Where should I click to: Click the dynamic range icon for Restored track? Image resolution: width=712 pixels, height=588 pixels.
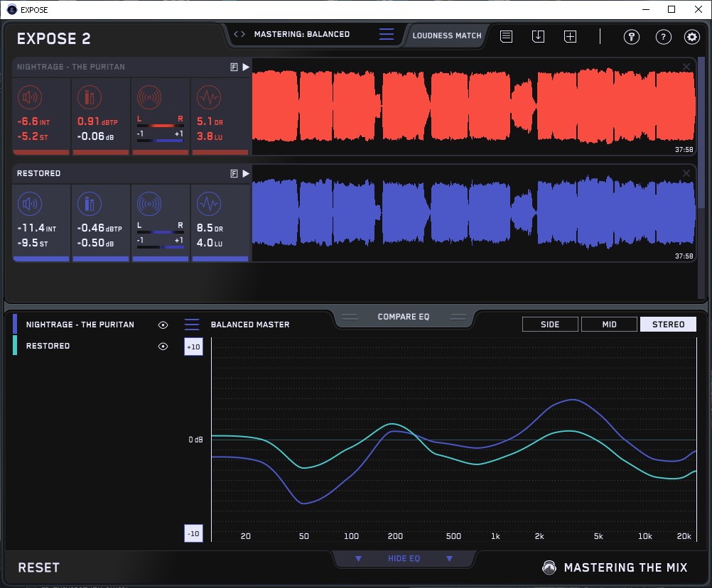tap(209, 204)
